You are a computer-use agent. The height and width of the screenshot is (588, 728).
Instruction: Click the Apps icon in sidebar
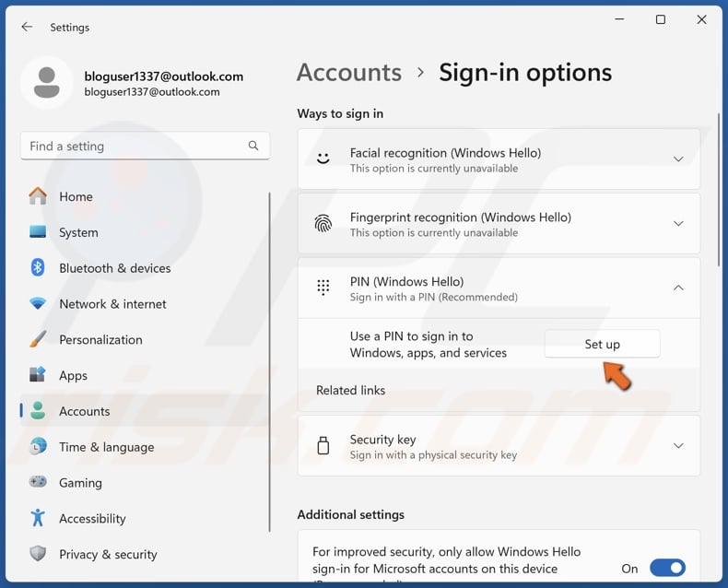point(38,375)
